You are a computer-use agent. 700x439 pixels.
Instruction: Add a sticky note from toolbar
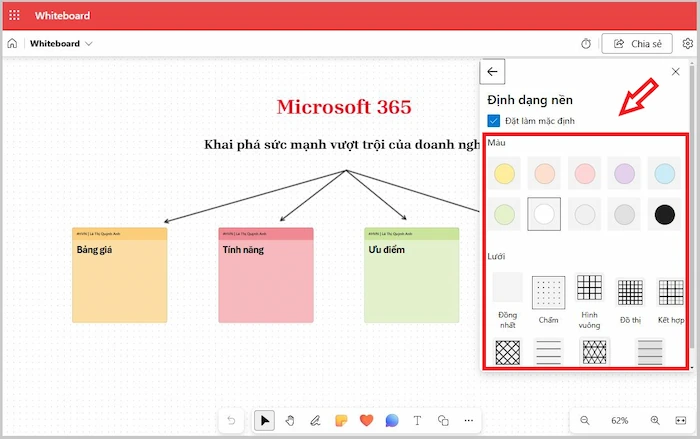[x=341, y=420]
